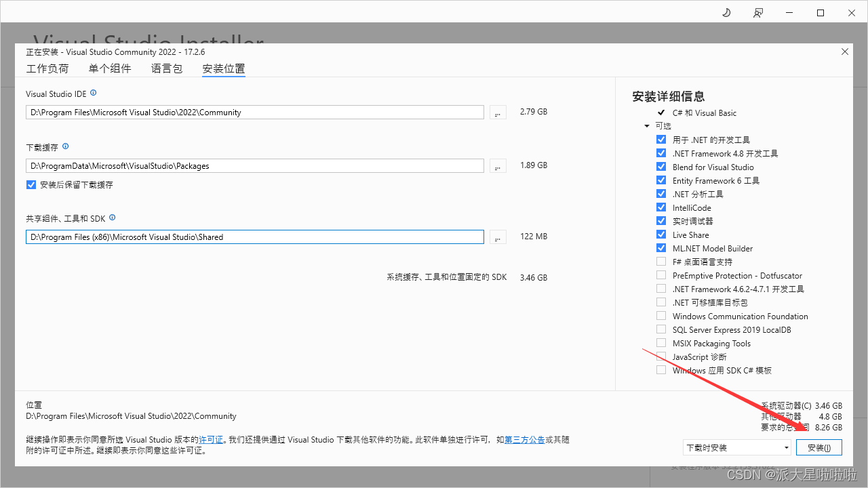Open the 下载时安装 dropdown
Image resolution: width=868 pixels, height=488 pixels.
[x=737, y=447]
